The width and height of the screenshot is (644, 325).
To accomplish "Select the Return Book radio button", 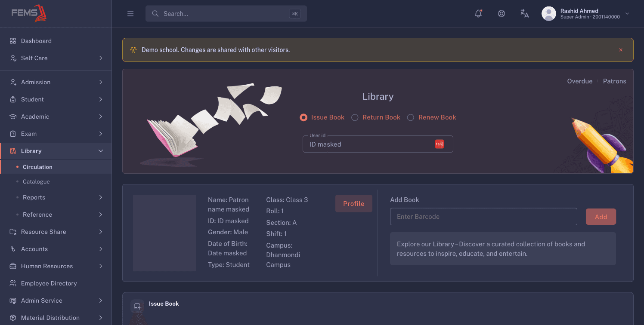I will pyautogui.click(x=355, y=117).
